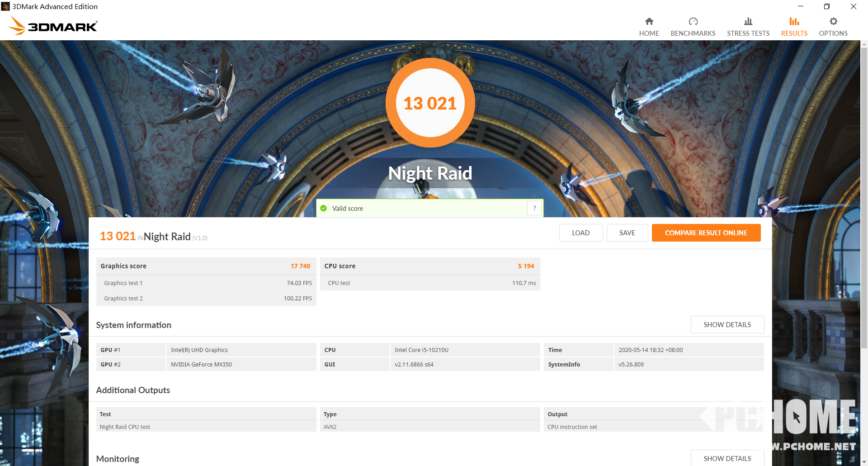Click SystemInfo version v5.26.809

(631, 365)
